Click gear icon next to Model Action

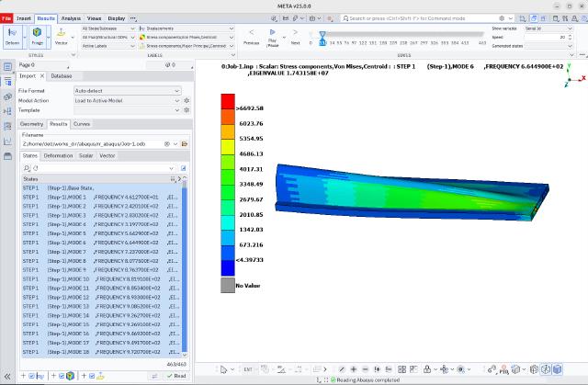point(187,100)
